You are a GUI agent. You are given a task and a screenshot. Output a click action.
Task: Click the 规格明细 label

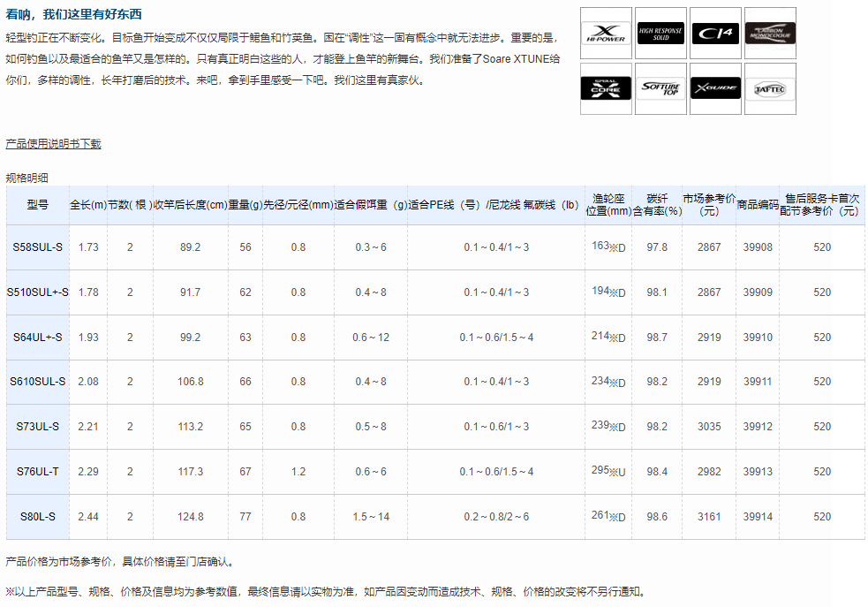coord(27,178)
